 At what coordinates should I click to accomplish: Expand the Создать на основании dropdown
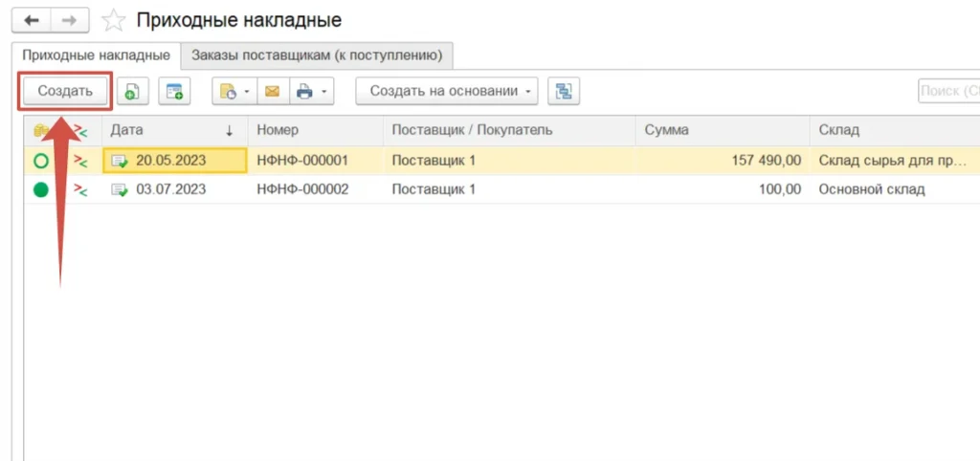click(x=446, y=92)
